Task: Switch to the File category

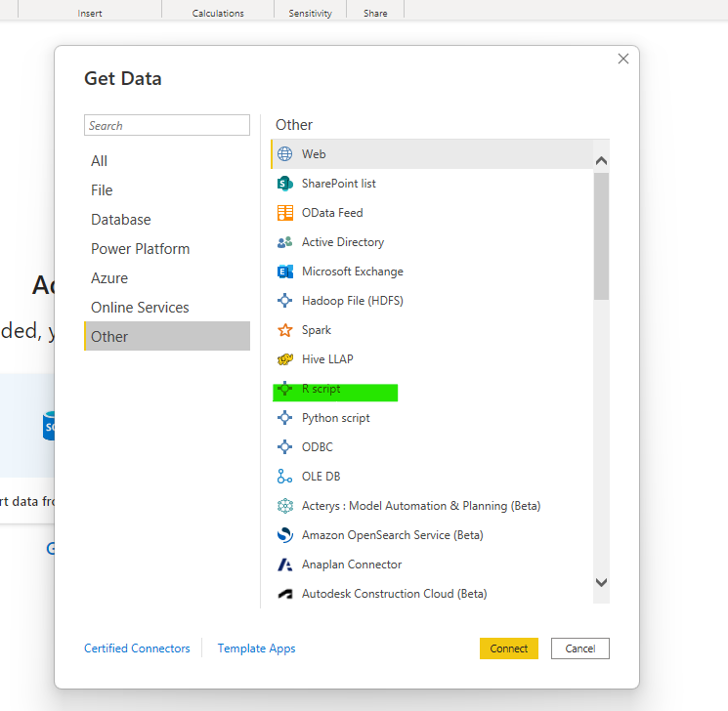Action: (x=167, y=190)
